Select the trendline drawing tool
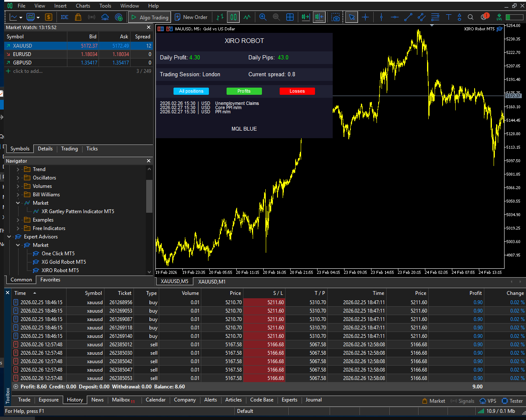 coord(408,17)
